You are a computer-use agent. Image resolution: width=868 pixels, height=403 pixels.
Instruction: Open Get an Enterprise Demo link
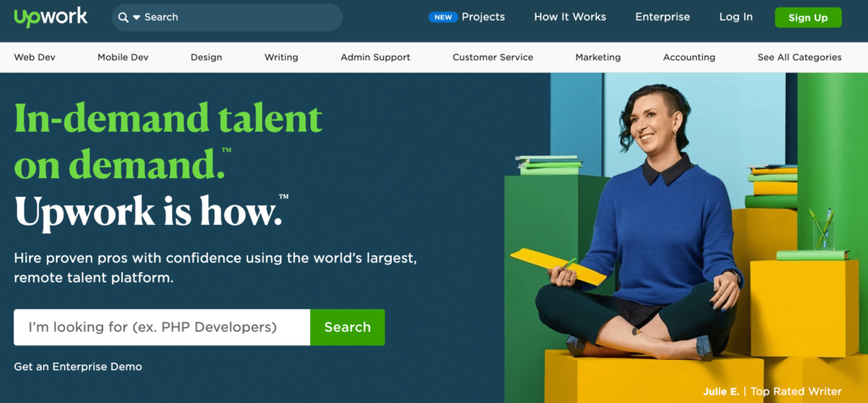pos(78,367)
